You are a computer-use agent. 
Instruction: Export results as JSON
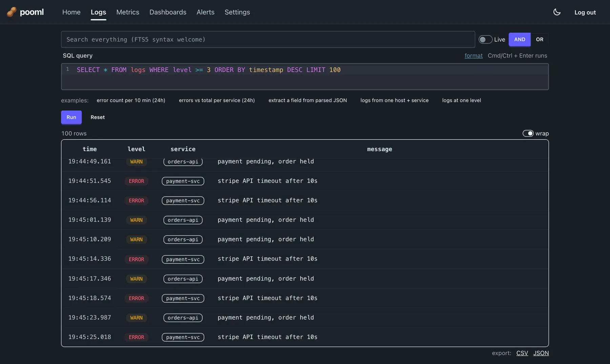541,353
